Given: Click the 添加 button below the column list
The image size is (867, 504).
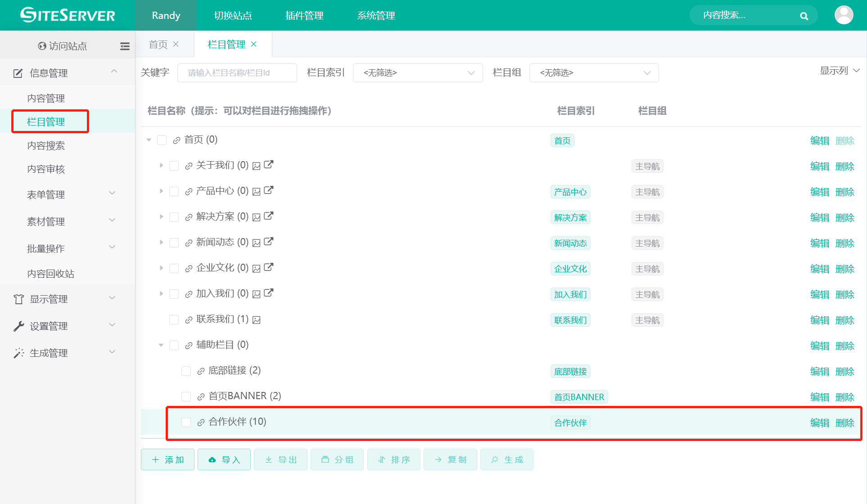Looking at the screenshot, I should point(167,459).
